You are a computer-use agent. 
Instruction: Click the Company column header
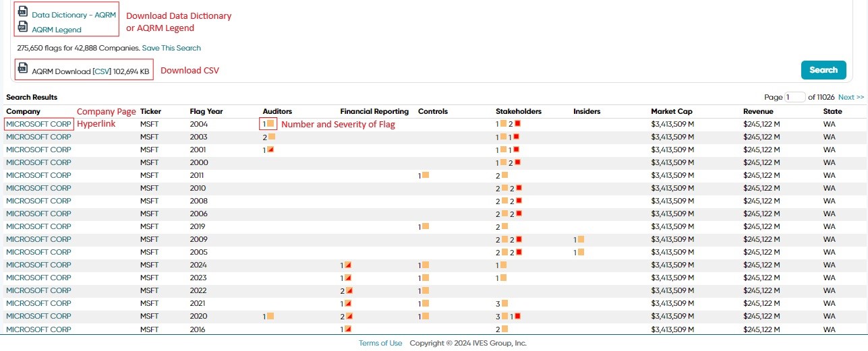pyautogui.click(x=24, y=111)
